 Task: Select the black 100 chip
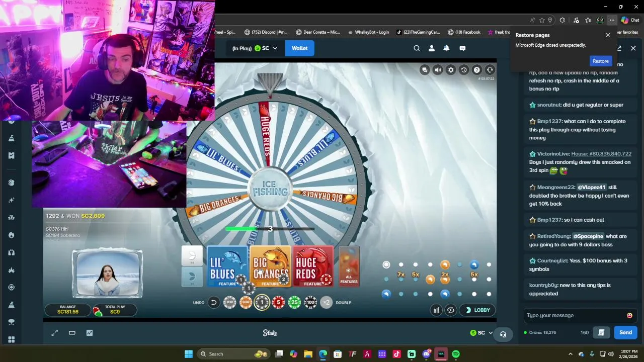point(310,302)
